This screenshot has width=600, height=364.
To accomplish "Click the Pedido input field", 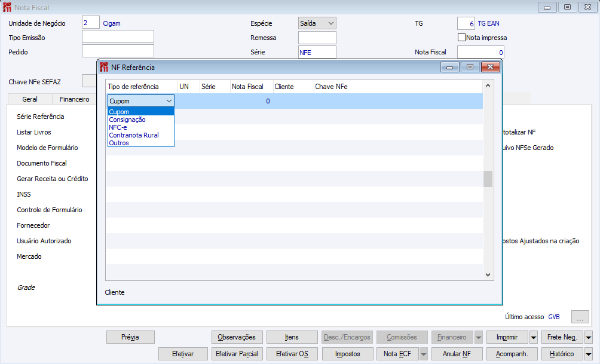I will click(118, 51).
